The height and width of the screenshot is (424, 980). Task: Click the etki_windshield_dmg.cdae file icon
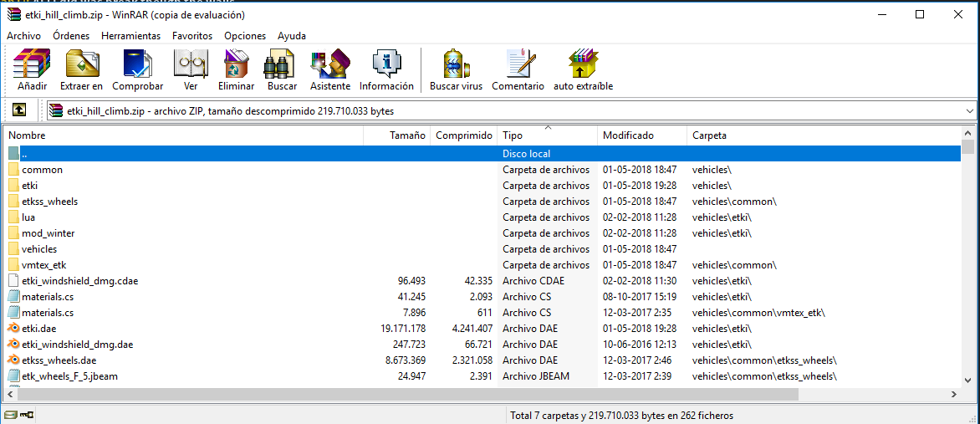(x=14, y=281)
